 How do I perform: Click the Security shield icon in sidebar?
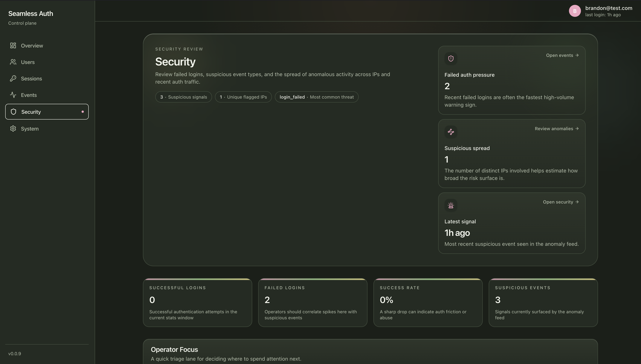(13, 112)
